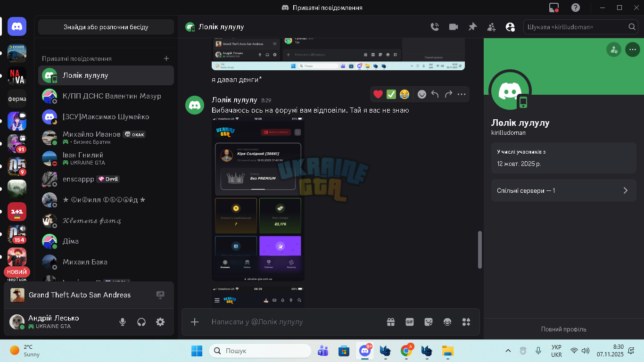Mute microphone in user panel
644x362 pixels.
tap(123, 322)
